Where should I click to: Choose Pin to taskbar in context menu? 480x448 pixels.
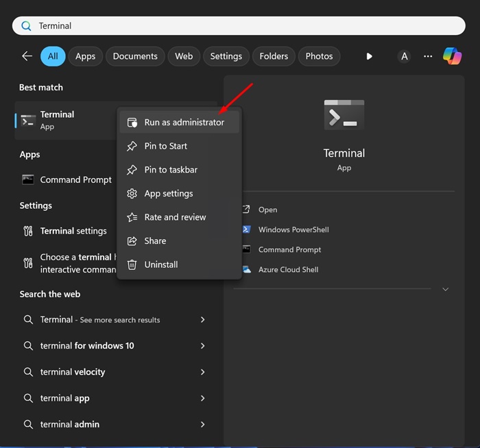tap(171, 170)
